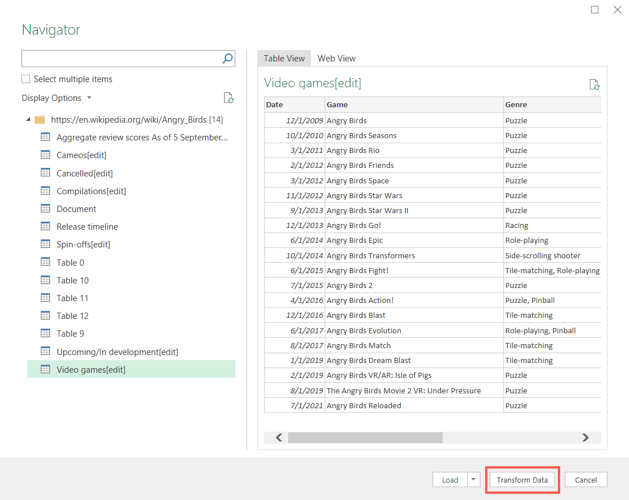Click table icon next to Spin-offs[edit]
The image size is (629, 500).
pyautogui.click(x=45, y=244)
